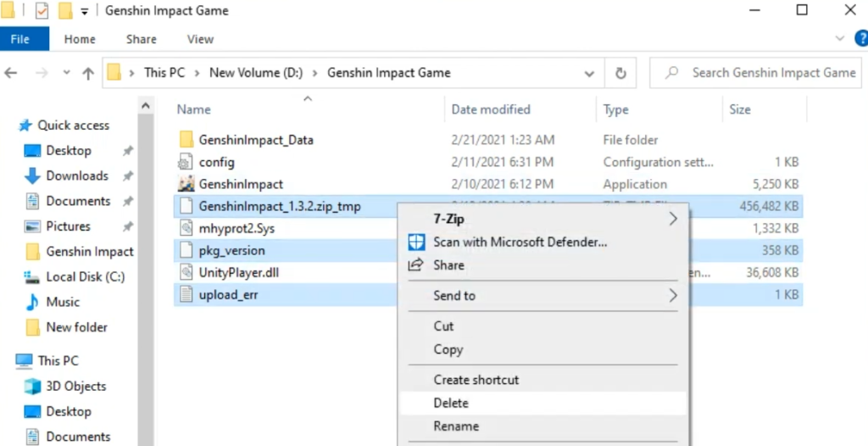The height and width of the screenshot is (446, 868).
Task: Select the GenshinImpact_1.3.2.zip_tmp file icon
Action: tap(186, 207)
